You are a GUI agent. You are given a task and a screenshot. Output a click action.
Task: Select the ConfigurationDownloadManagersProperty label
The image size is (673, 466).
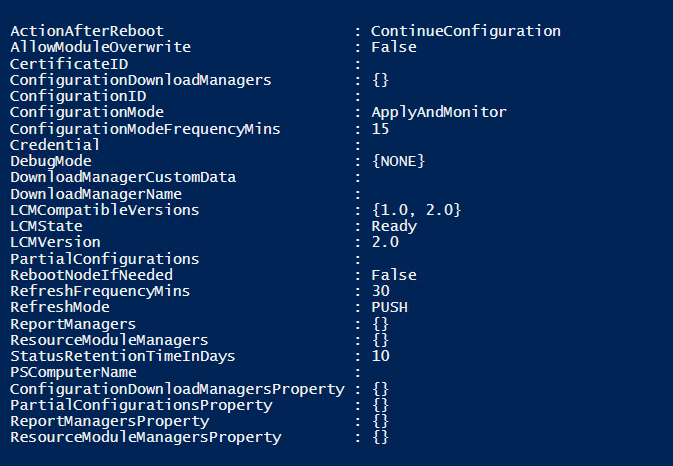[177, 388]
